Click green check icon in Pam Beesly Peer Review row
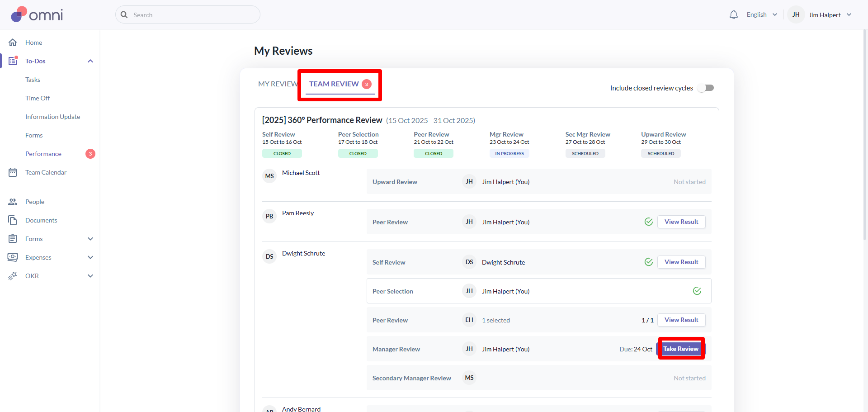The image size is (868, 412). 649,222
